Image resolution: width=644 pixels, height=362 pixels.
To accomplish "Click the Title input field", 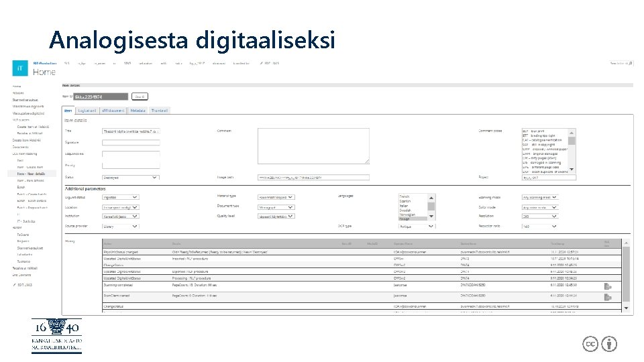I will coord(131,131).
